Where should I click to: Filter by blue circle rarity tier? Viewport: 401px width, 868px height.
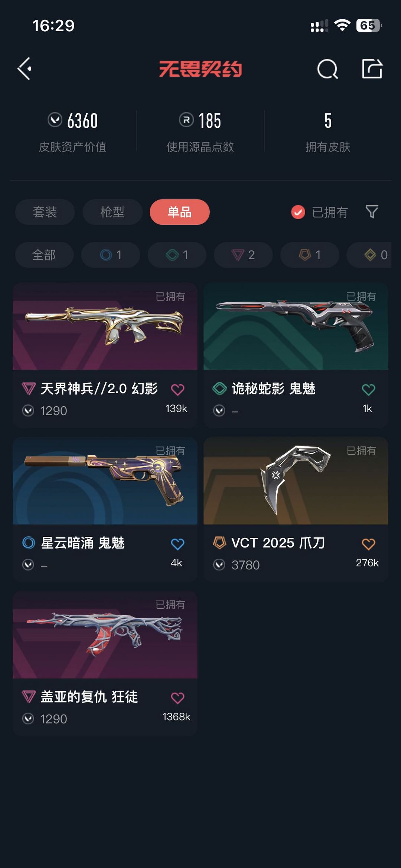pyautogui.click(x=111, y=255)
